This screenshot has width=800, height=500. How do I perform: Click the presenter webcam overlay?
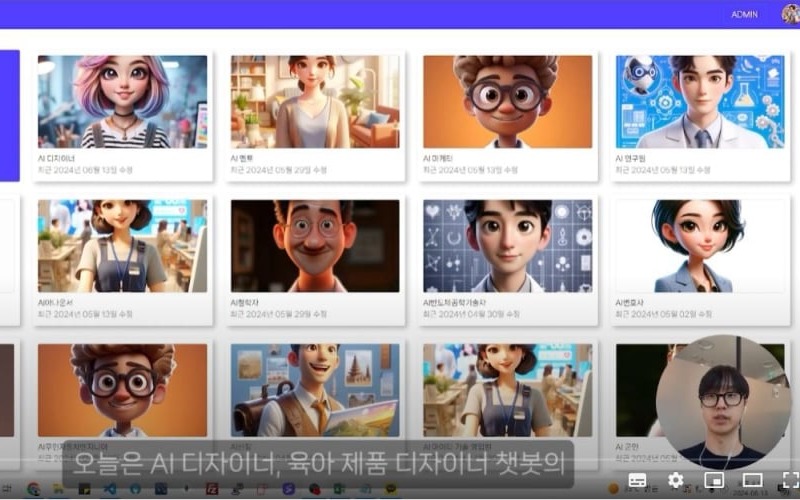723,402
